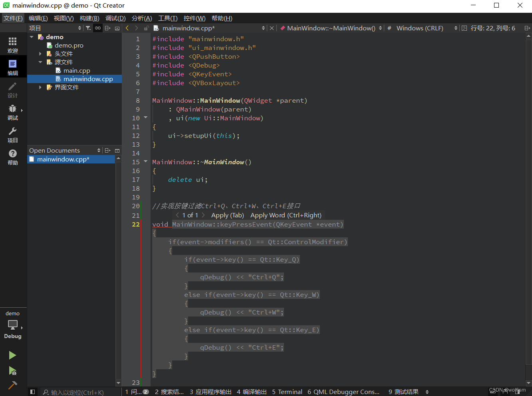Click the file writable lock icon
This screenshot has width=532, height=396.
tap(146, 28)
